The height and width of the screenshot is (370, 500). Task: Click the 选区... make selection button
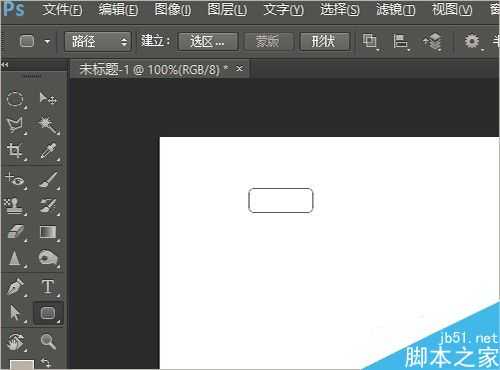point(208,42)
